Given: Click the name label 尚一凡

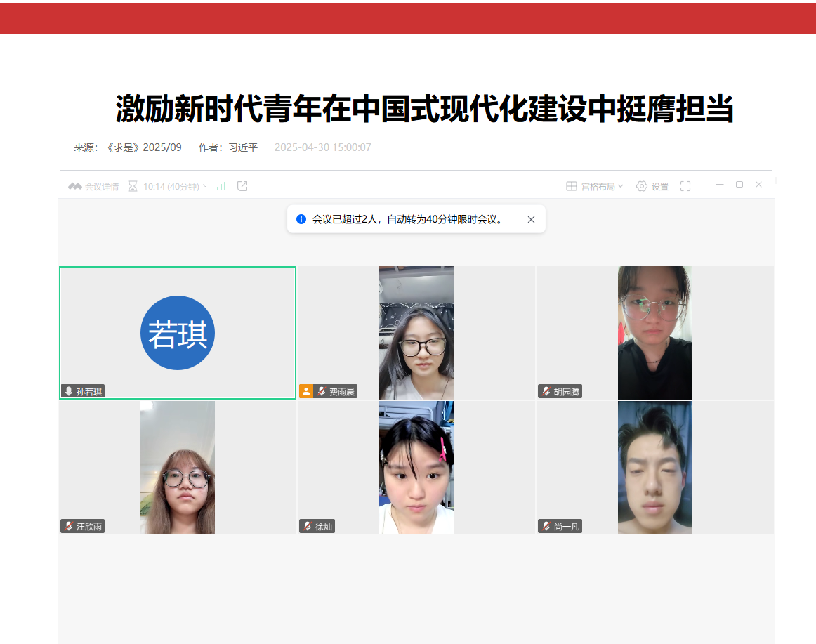Looking at the screenshot, I should [567, 527].
